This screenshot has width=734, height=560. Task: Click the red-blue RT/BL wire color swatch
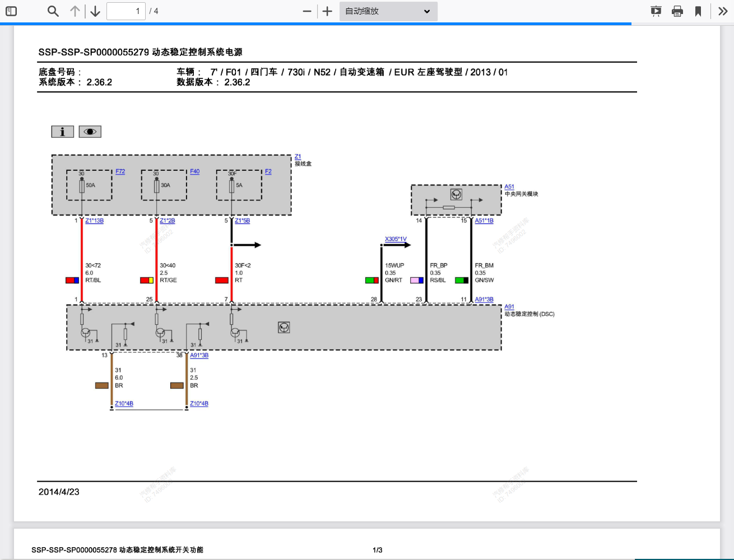[x=72, y=280]
